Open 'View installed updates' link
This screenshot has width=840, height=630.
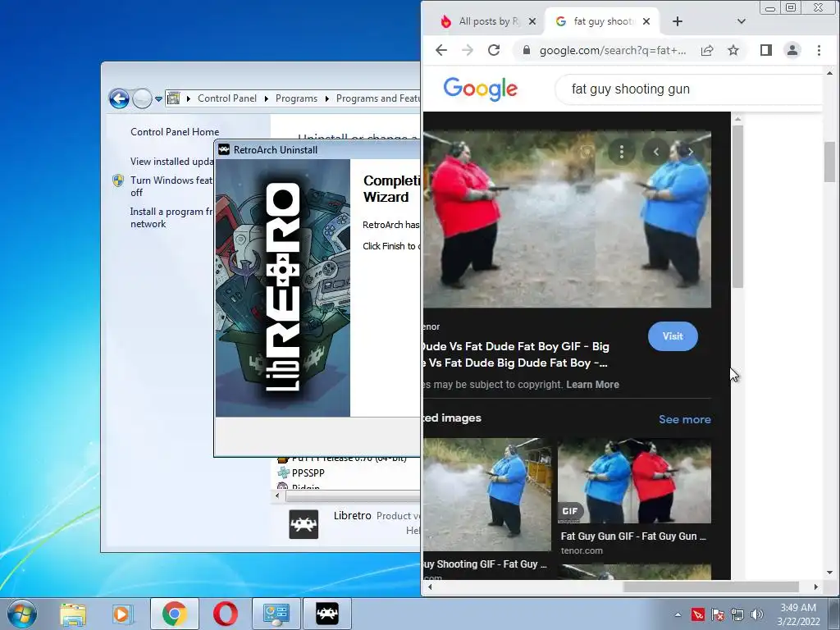[171, 162]
